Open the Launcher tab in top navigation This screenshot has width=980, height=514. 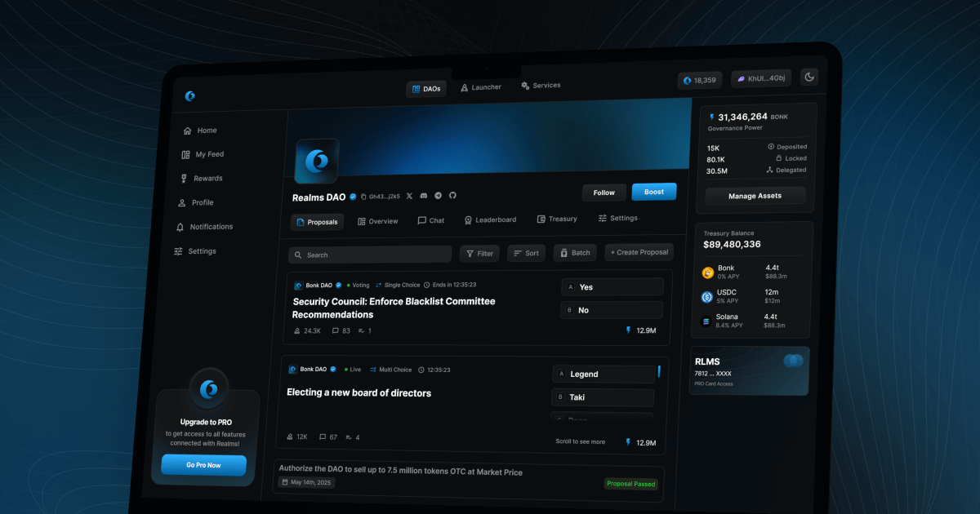tap(481, 87)
